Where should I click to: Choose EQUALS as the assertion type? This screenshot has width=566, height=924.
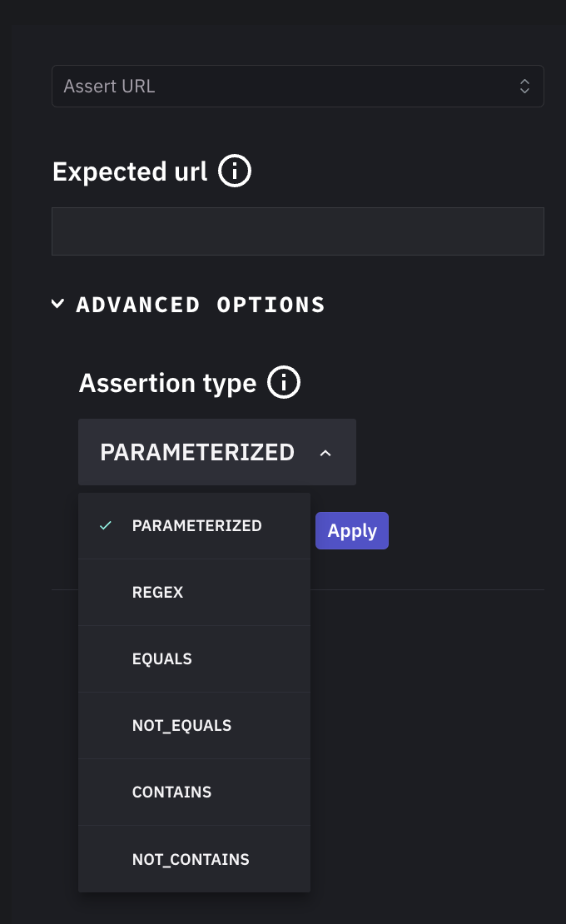click(161, 658)
